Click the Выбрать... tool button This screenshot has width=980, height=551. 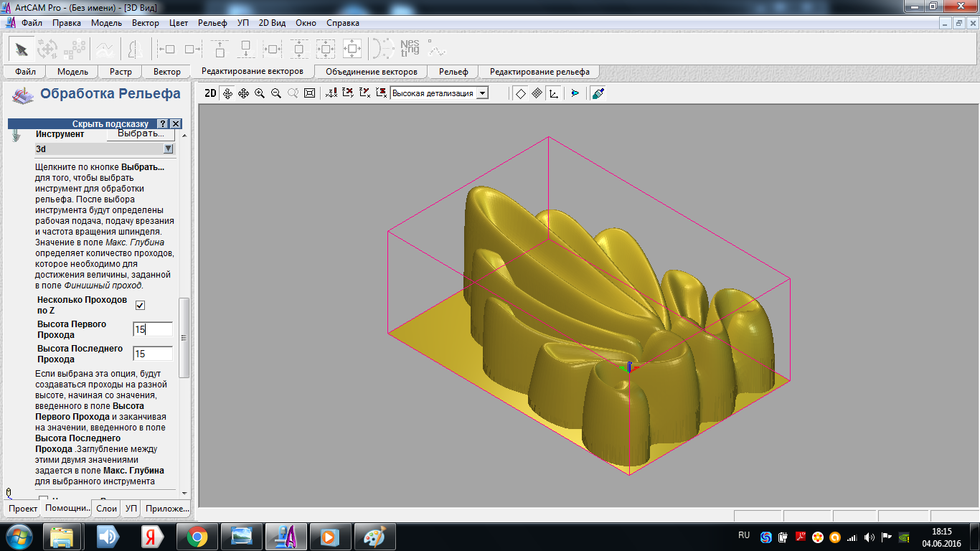(x=141, y=133)
